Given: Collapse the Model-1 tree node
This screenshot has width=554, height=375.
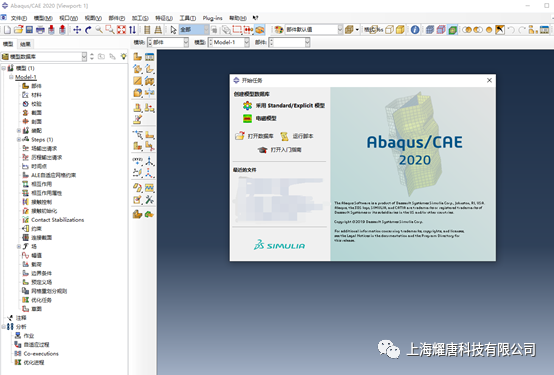Looking at the screenshot, I should (x=11, y=77).
